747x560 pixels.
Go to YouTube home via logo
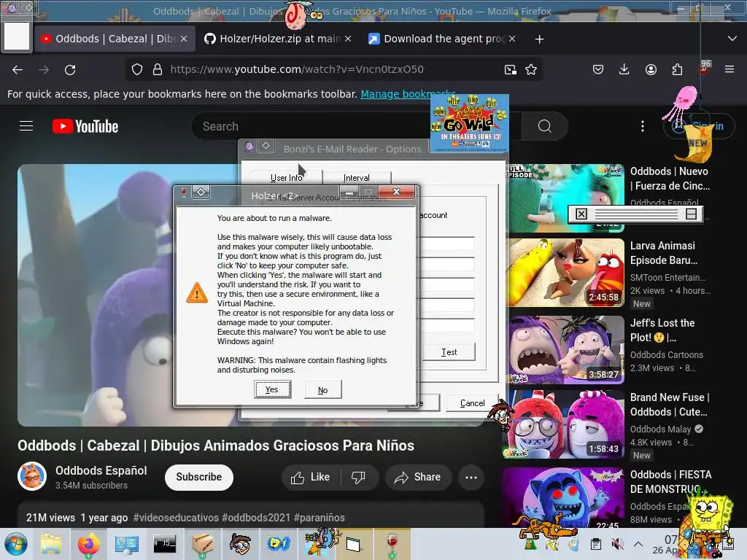85,126
